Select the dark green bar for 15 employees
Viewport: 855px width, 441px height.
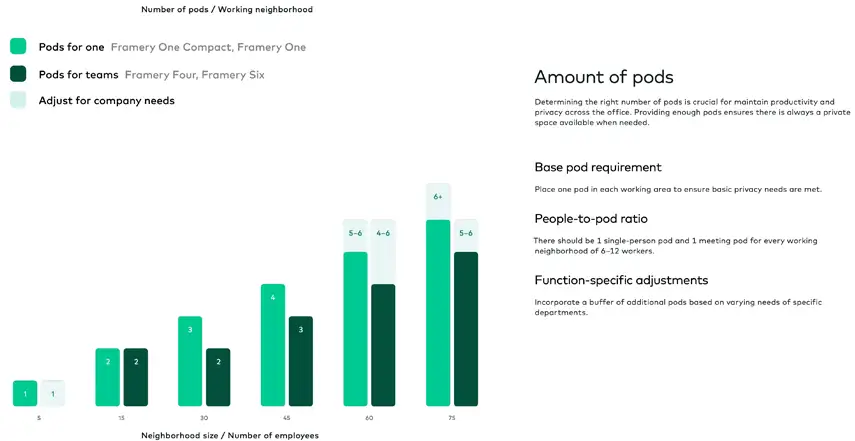[135, 377]
